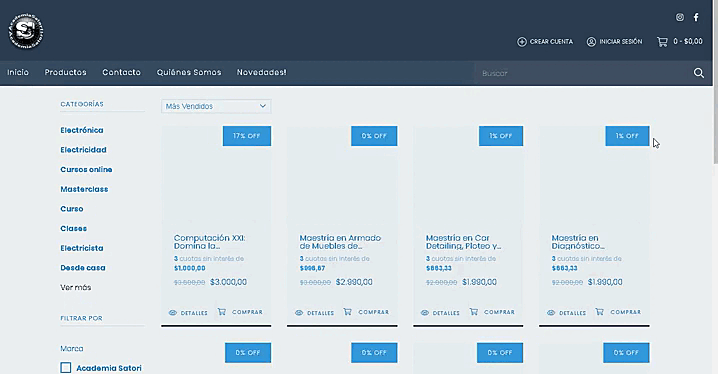Open the Más Vendidos sort dropdown
The width and height of the screenshot is (718, 374).
click(x=216, y=106)
